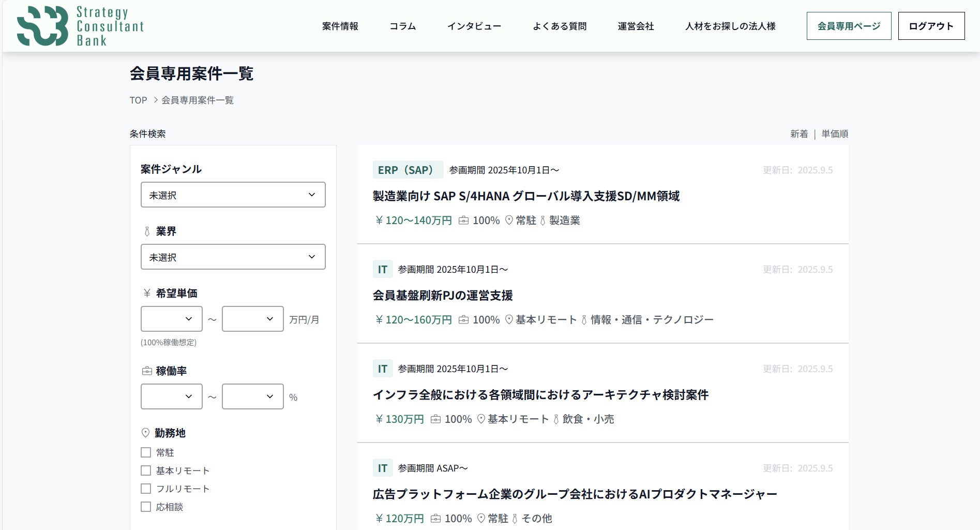Viewport: 980px width, 530px height.
Task: Open the 案件ジャンル dropdown
Action: pyautogui.click(x=233, y=195)
